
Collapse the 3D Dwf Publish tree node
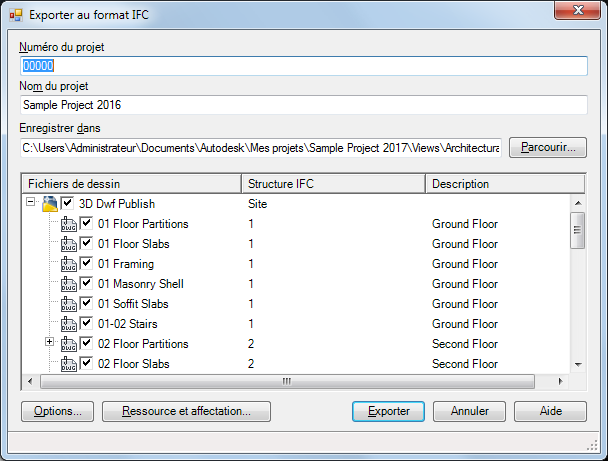(30, 204)
